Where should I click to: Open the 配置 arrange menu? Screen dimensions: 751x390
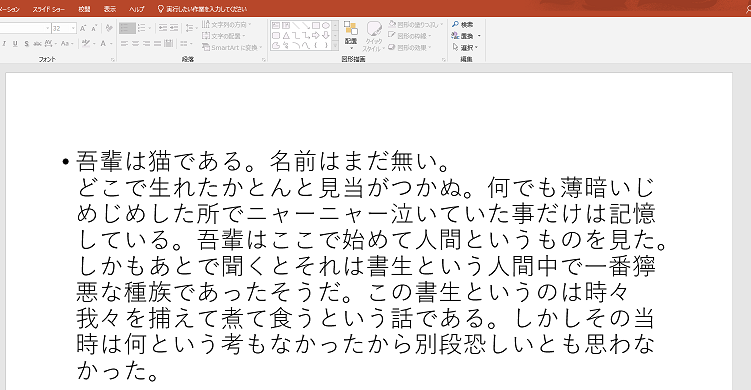click(x=351, y=35)
